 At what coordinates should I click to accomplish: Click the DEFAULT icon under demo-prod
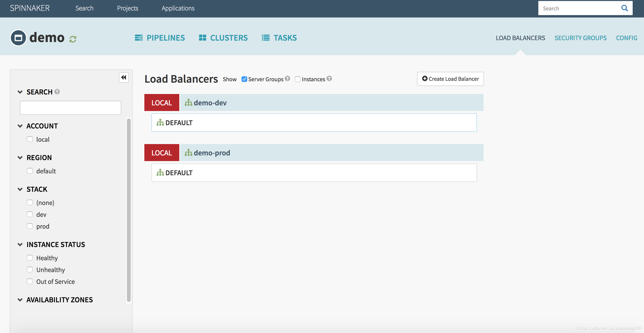coord(160,172)
